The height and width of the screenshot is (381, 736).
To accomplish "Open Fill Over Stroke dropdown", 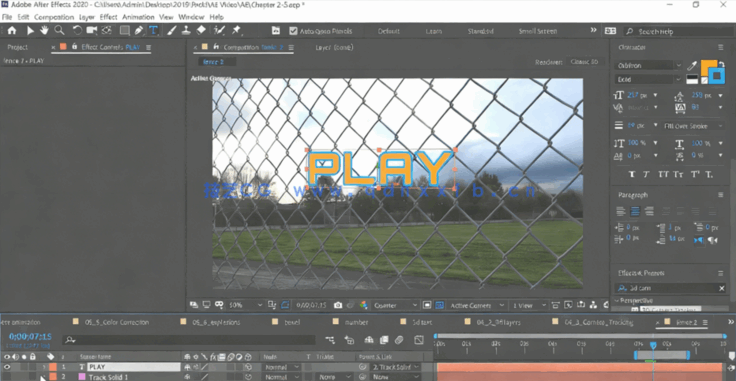I will tap(693, 126).
